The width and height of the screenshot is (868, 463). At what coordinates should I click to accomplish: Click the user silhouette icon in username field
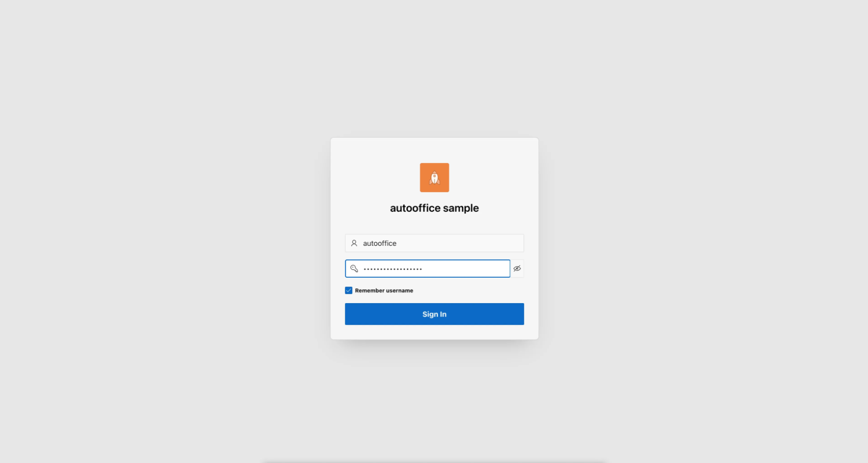coord(354,243)
